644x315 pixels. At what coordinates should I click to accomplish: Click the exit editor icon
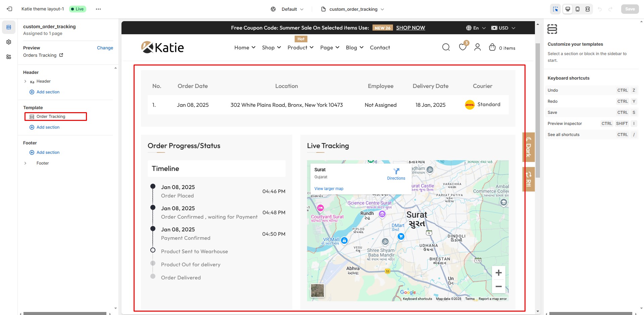pos(9,9)
